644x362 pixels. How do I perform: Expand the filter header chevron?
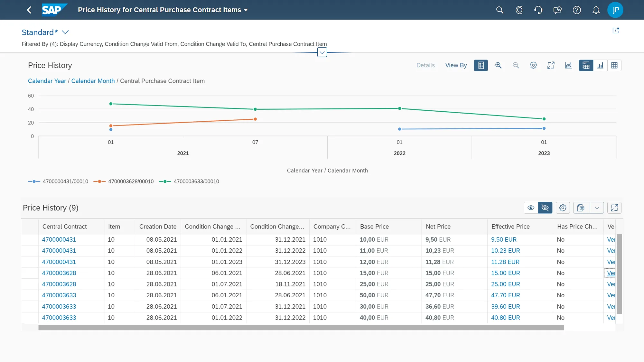[322, 52]
